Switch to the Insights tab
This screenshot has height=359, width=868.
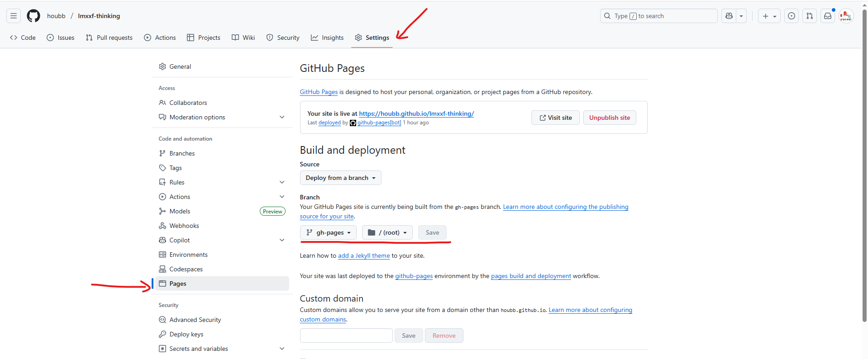pyautogui.click(x=327, y=38)
